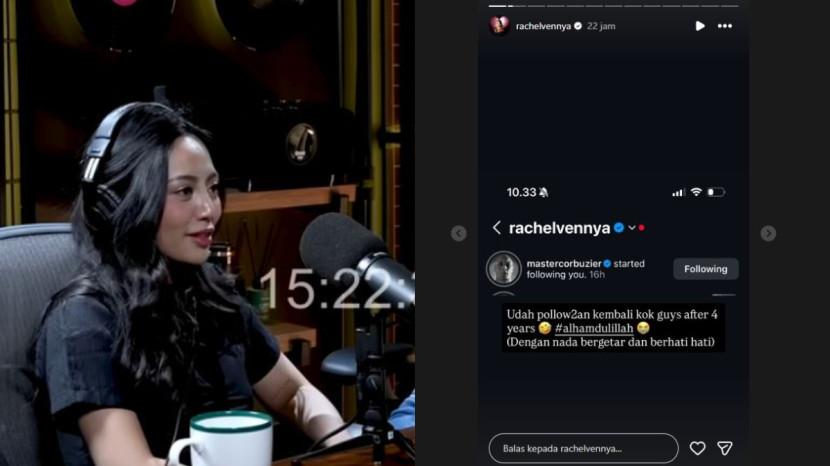Click the story progress bar at top
Screen dimensions: 830x466
(x=614, y=6)
